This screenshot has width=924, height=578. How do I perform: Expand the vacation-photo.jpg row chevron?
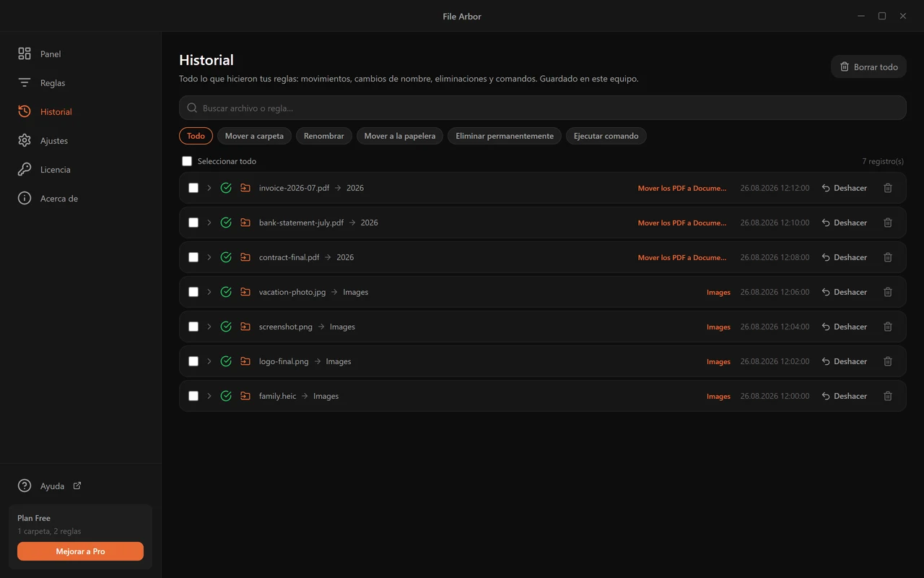pyautogui.click(x=209, y=292)
